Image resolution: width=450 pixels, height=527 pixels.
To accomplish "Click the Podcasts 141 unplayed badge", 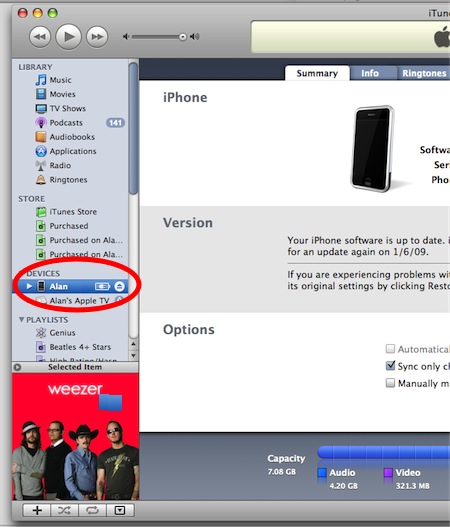I will point(115,123).
